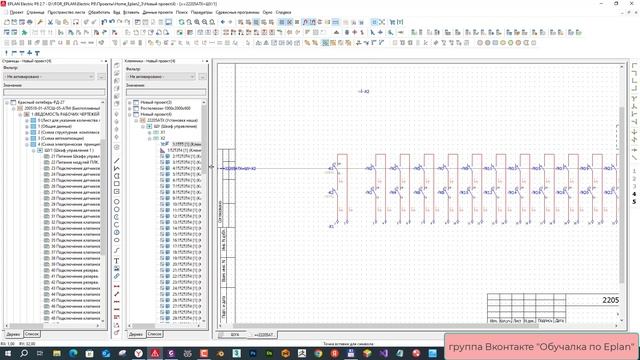Viewport: 640px width, 360px height.
Task: Click the wrench settings icon in toolbar
Action: coord(40,22)
